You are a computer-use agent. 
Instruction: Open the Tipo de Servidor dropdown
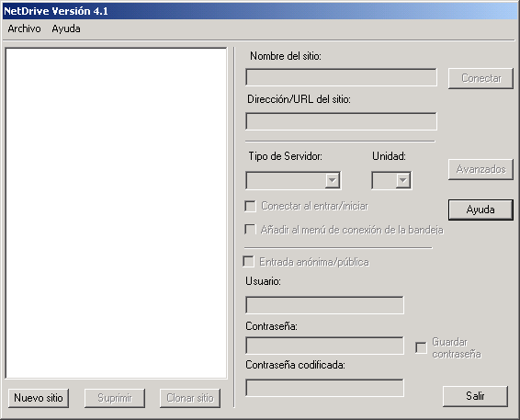click(293, 180)
